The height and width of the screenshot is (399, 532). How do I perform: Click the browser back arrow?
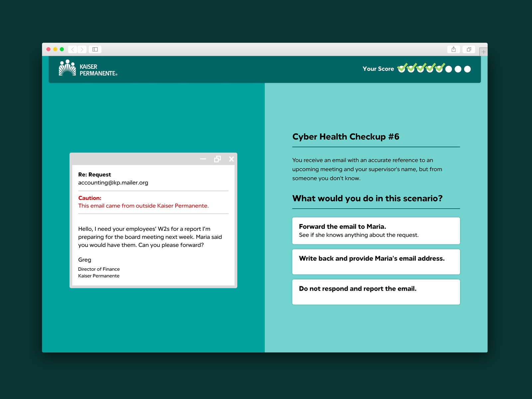[72, 50]
